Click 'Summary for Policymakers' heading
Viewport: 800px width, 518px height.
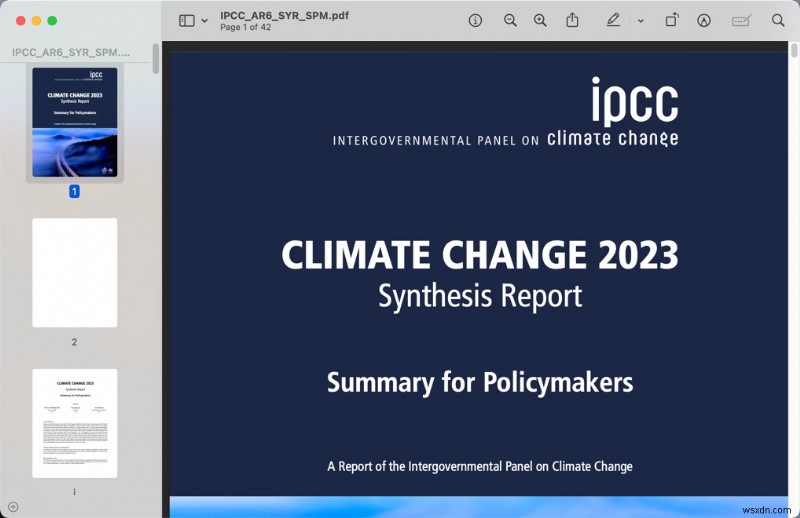[480, 382]
